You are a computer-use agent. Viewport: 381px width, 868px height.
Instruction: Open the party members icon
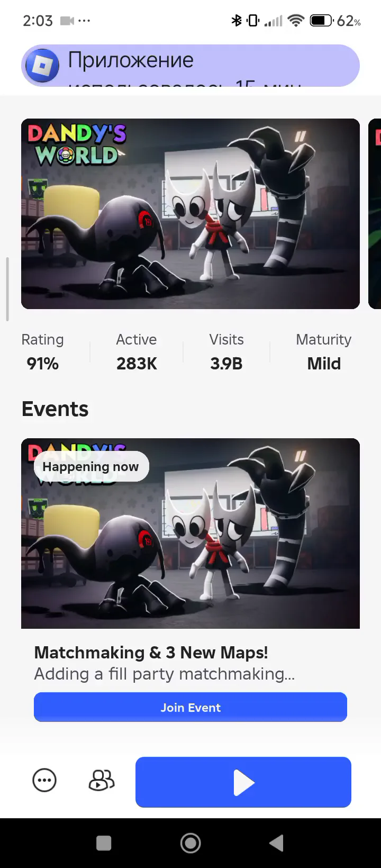tap(102, 780)
